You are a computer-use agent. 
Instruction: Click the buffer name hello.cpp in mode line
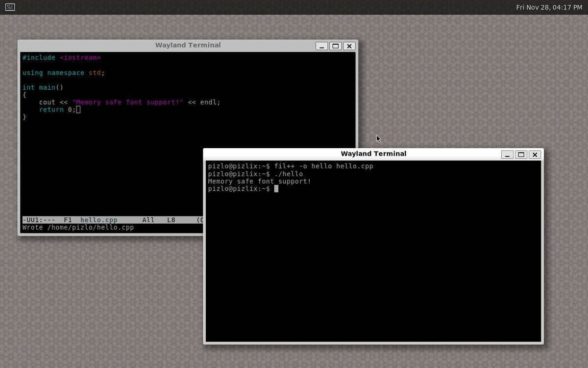pos(99,220)
